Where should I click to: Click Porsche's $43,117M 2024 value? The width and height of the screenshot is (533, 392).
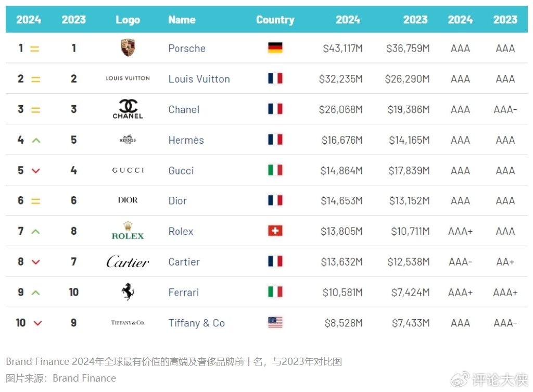(x=342, y=48)
